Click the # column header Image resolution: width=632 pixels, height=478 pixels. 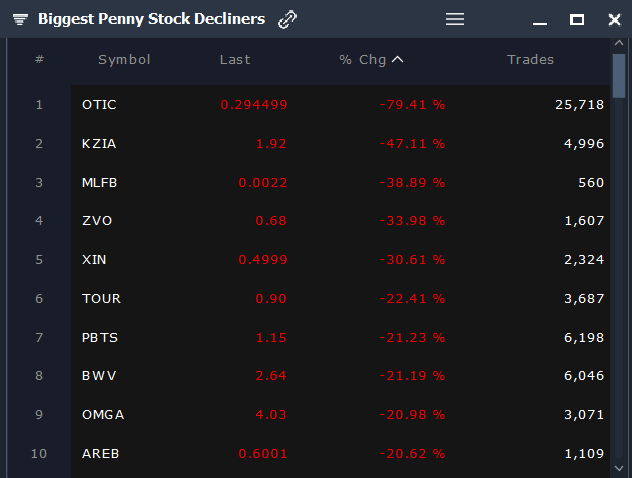click(39, 60)
